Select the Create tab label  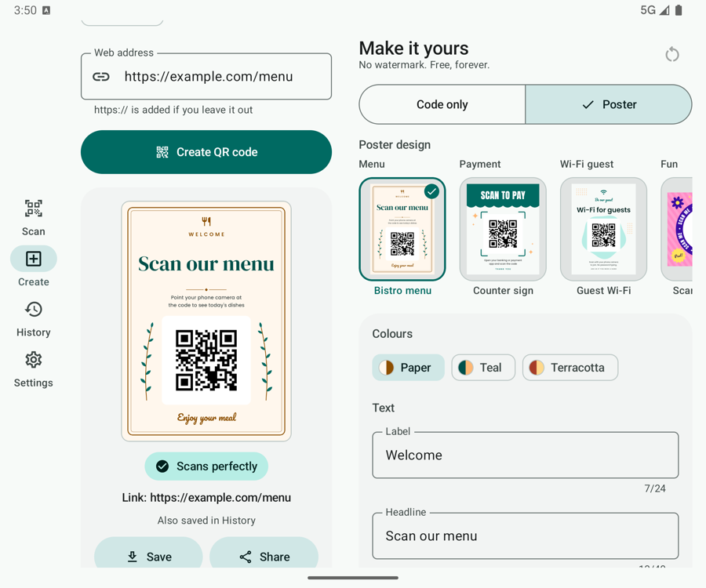[x=33, y=282]
